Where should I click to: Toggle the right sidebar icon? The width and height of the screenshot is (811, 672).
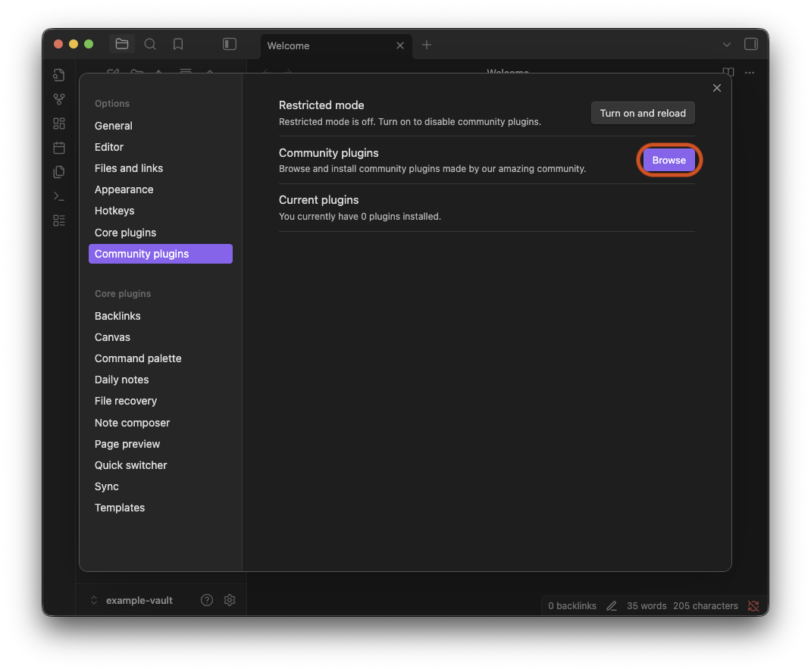coord(750,44)
